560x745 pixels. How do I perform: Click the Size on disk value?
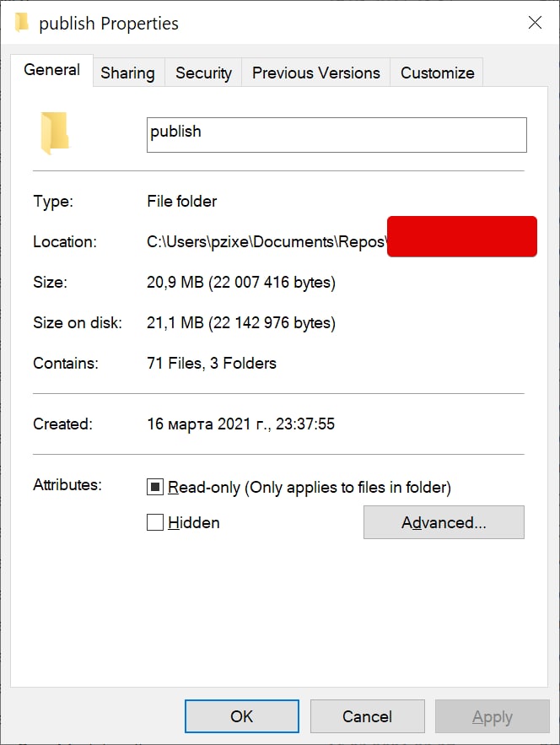click(241, 322)
